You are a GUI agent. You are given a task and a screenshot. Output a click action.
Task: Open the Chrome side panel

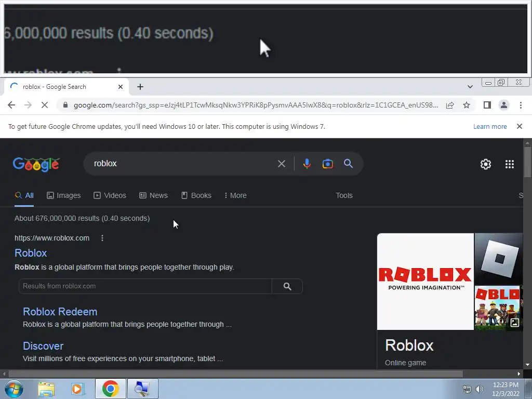coord(487,105)
